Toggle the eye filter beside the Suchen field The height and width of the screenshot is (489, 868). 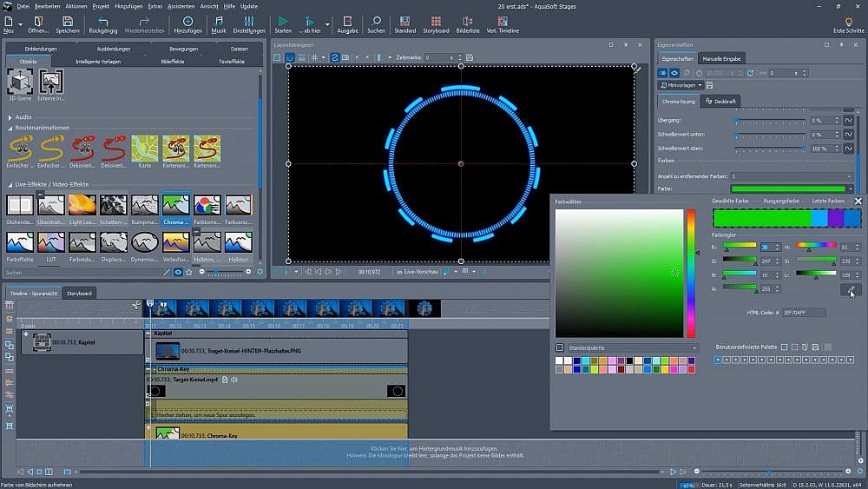point(178,272)
